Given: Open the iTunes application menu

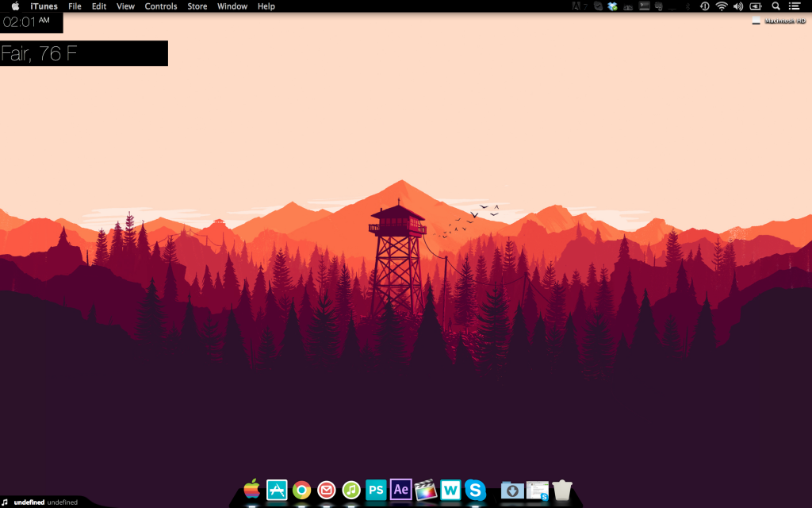Looking at the screenshot, I should coord(44,6).
